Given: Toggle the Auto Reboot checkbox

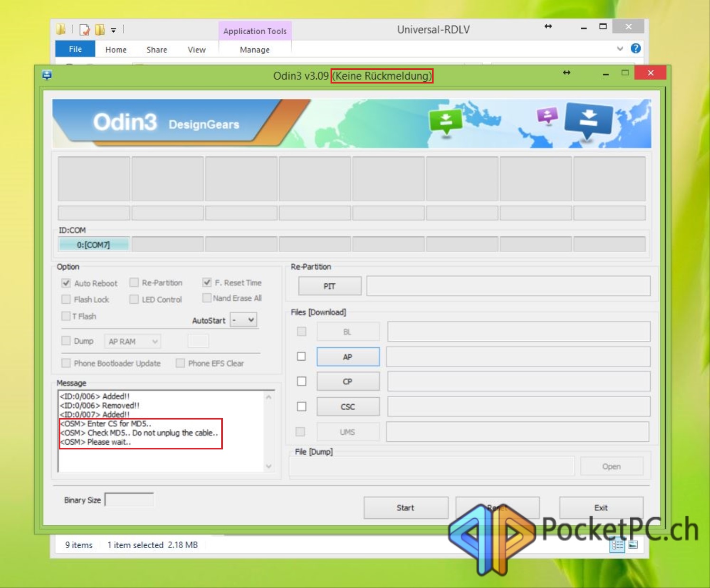Looking at the screenshot, I should point(66,283).
